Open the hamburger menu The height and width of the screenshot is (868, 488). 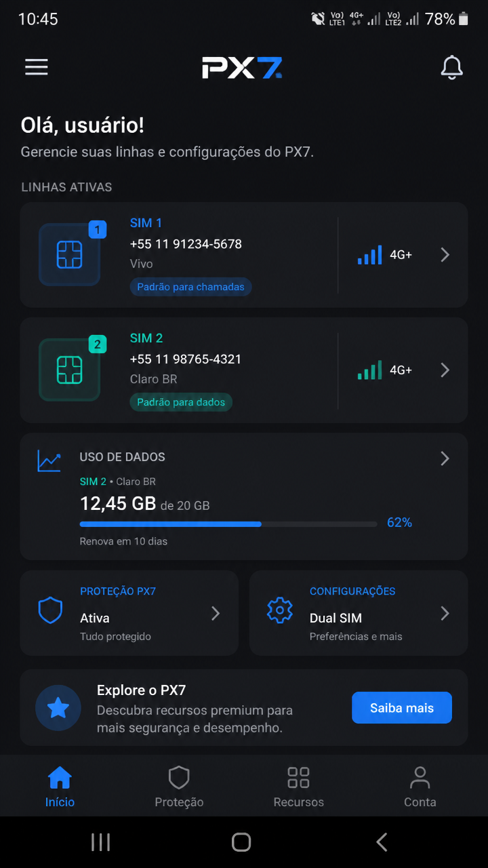(x=37, y=66)
